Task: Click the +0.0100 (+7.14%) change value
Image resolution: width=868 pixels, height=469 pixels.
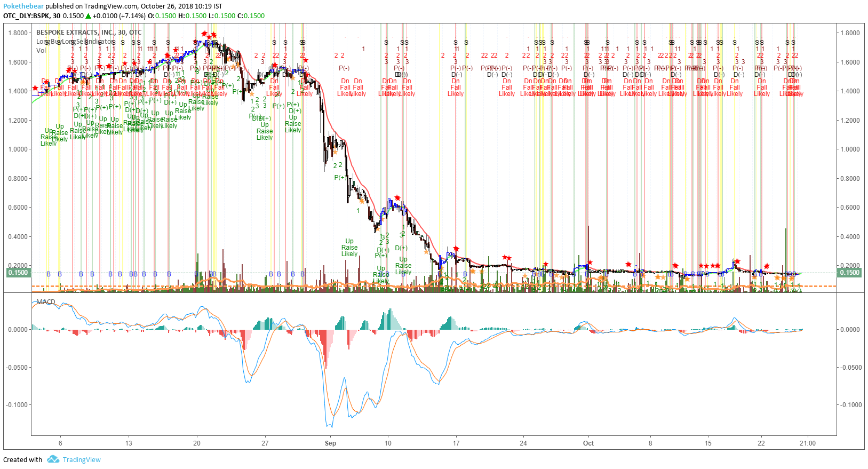Action: coord(119,16)
